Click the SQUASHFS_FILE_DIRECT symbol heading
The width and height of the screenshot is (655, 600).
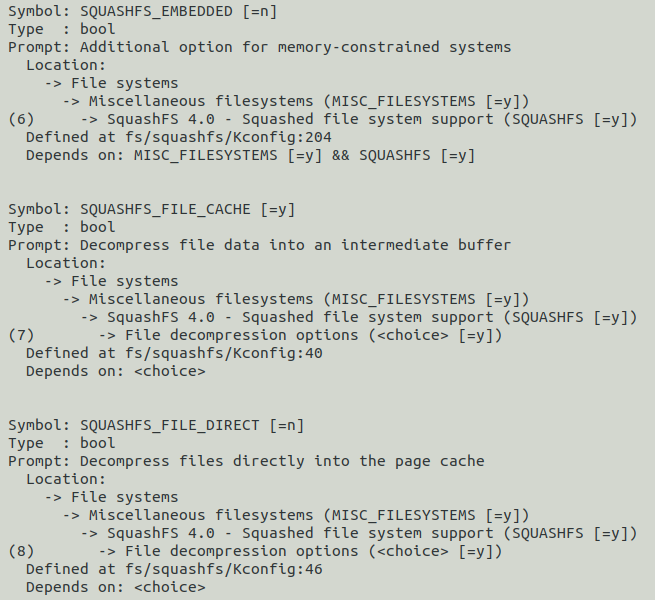tap(156, 425)
